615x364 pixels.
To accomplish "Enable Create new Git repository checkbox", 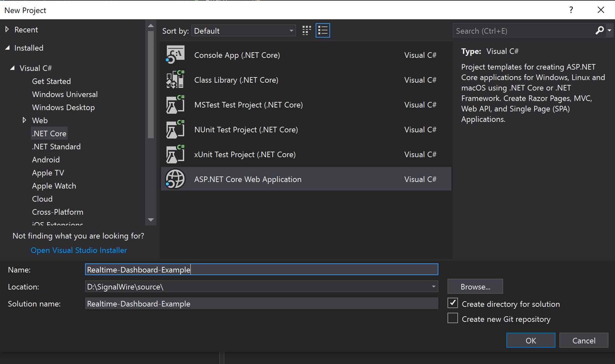I will (x=453, y=318).
